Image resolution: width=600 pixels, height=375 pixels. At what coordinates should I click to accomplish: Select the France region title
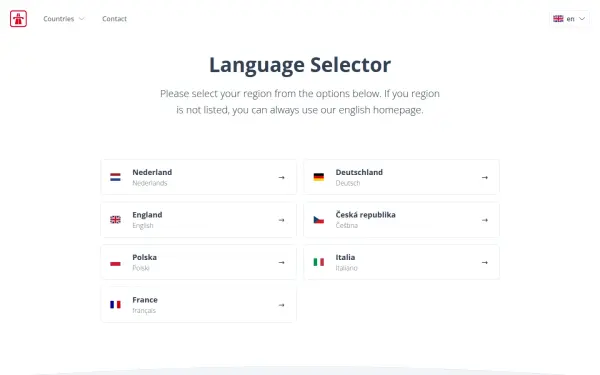pos(145,300)
